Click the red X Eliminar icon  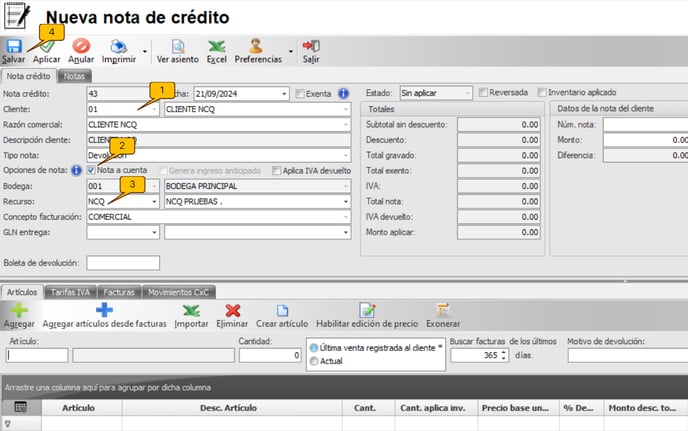233,310
